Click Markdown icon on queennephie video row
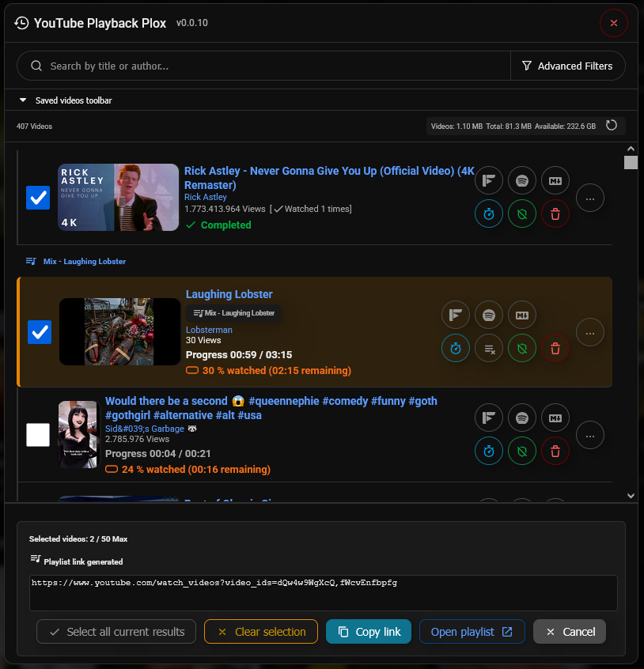Screen dimensions: 644x669 555,418
